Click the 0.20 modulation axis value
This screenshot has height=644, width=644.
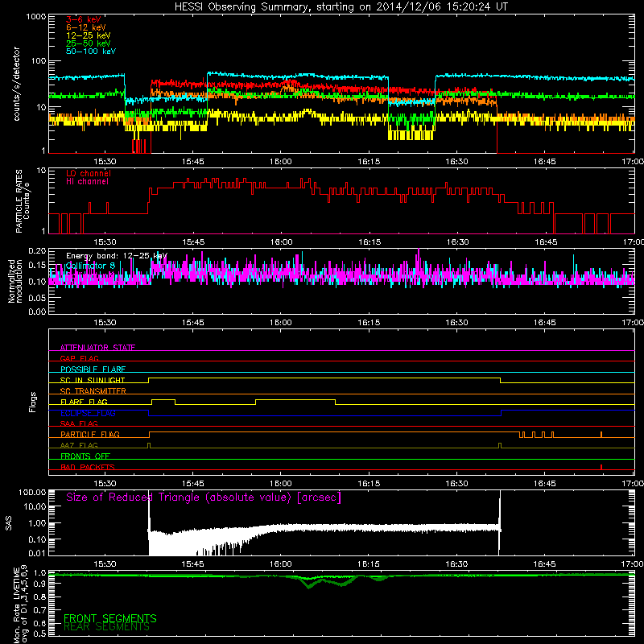[37, 251]
